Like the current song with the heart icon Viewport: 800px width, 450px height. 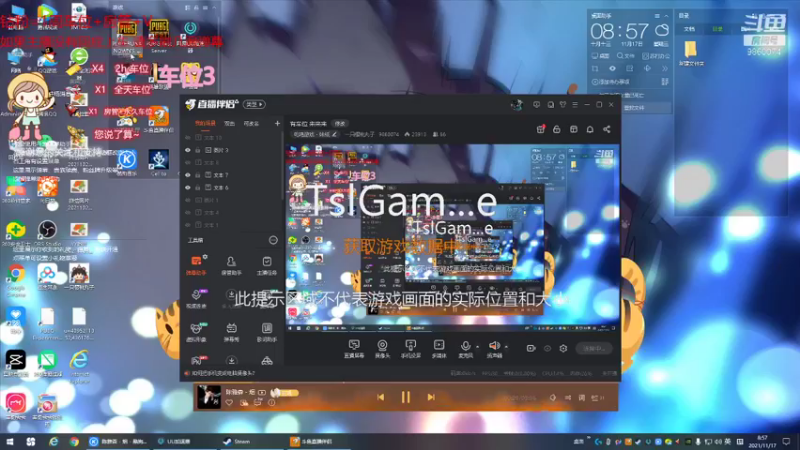coord(229,403)
